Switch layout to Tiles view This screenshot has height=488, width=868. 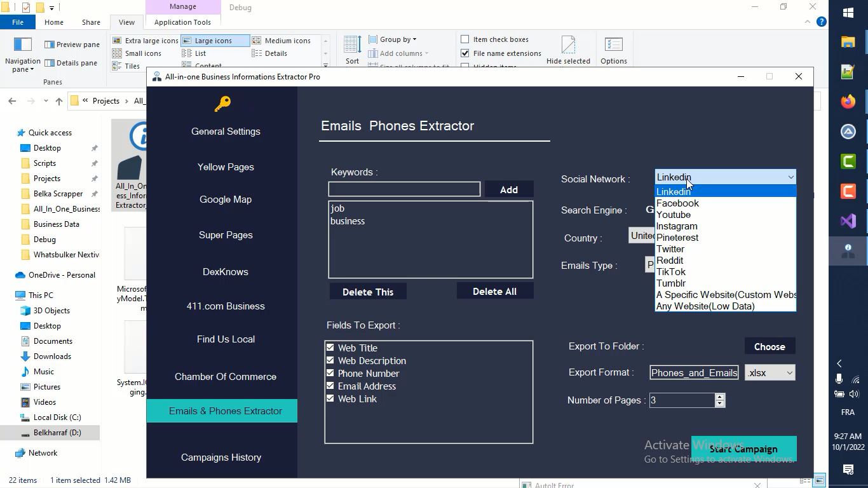[x=126, y=65]
